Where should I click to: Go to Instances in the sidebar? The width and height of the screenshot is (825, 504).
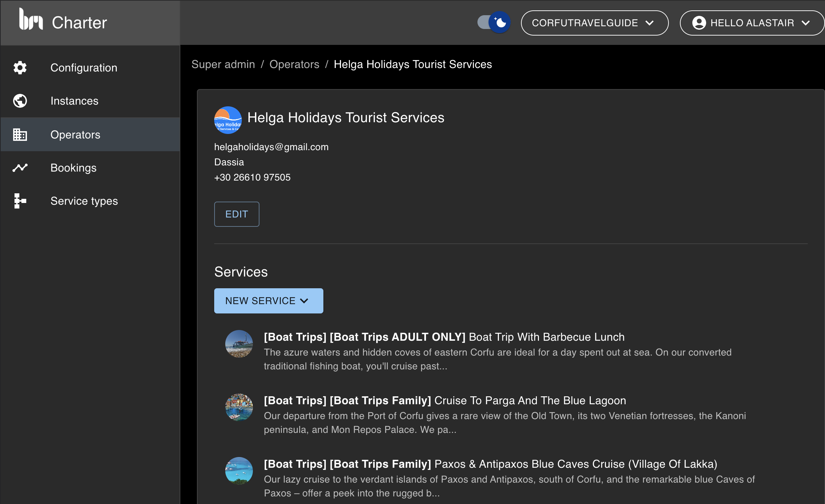[x=90, y=101]
